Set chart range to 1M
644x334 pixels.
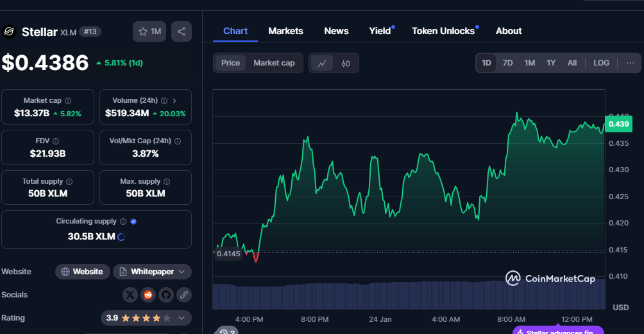click(x=529, y=63)
